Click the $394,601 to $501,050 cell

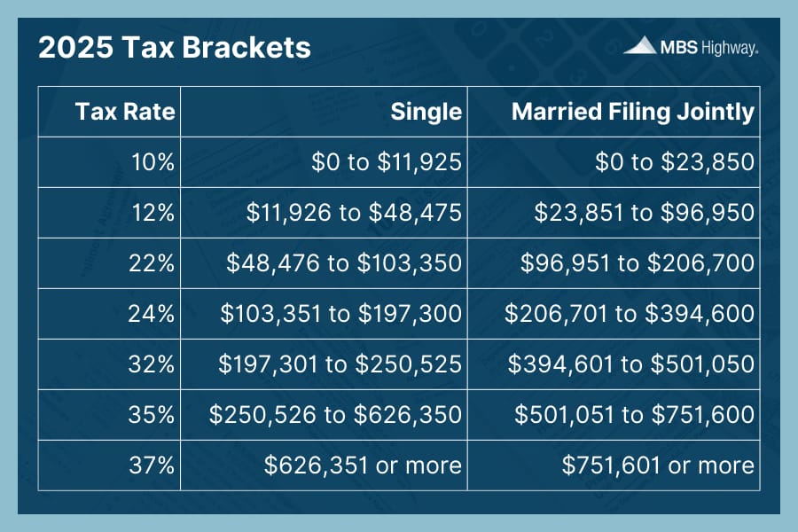point(614,364)
